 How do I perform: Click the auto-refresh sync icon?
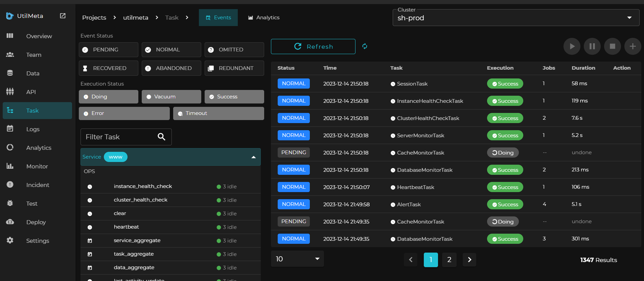(365, 46)
